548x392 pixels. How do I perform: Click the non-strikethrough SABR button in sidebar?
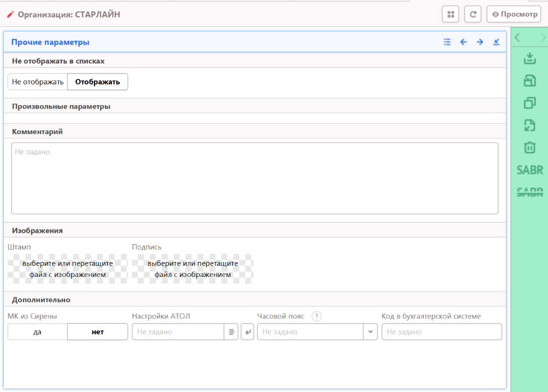pos(530,170)
